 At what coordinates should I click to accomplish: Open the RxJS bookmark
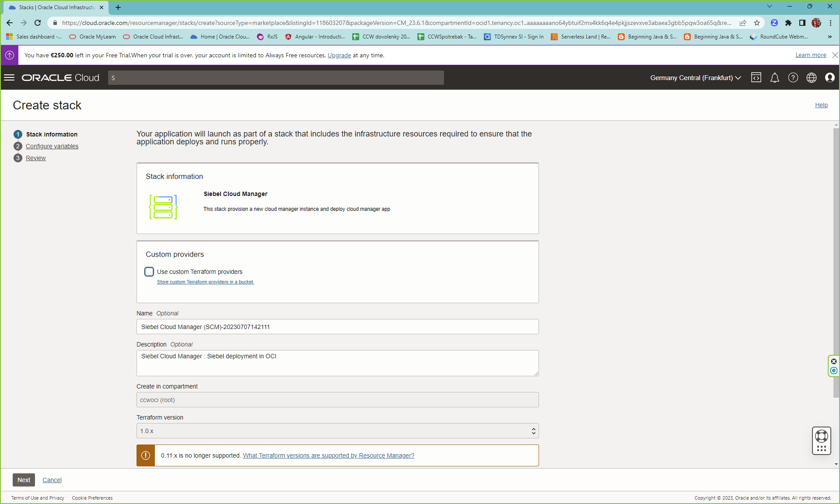pyautogui.click(x=267, y=37)
